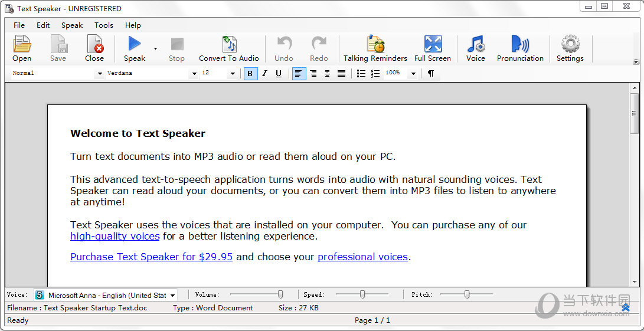
Task: Toggle italic formatting
Action: (x=264, y=74)
